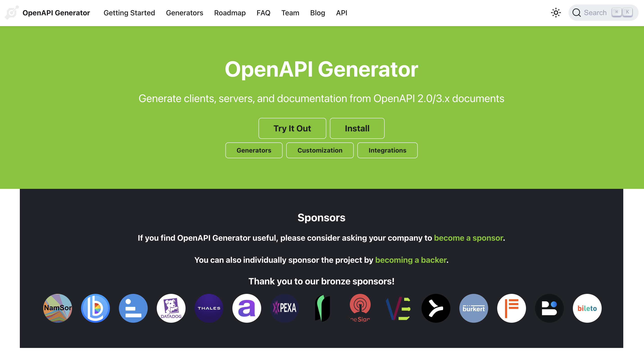
Task: Follow the 'become a sponsor' link
Action: point(468,238)
